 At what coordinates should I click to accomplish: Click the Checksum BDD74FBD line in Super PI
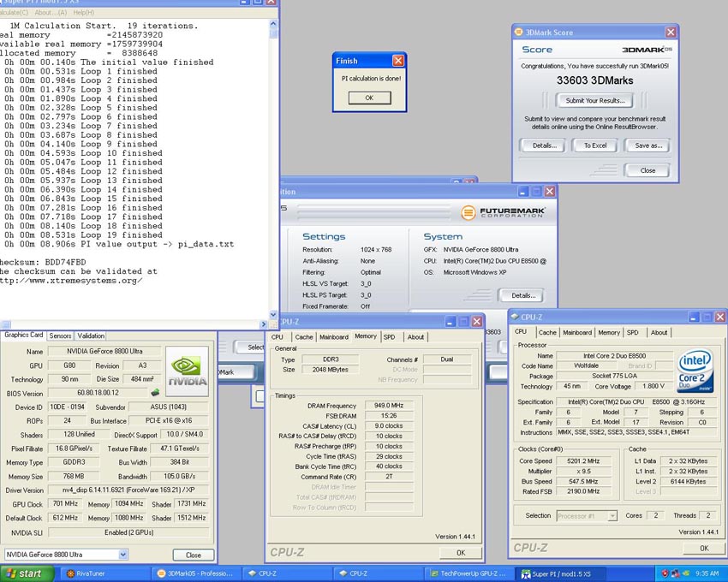point(43,262)
